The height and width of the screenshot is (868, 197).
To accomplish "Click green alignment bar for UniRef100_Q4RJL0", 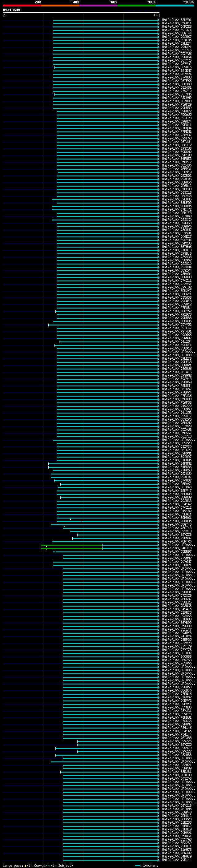I will [72, 548].
